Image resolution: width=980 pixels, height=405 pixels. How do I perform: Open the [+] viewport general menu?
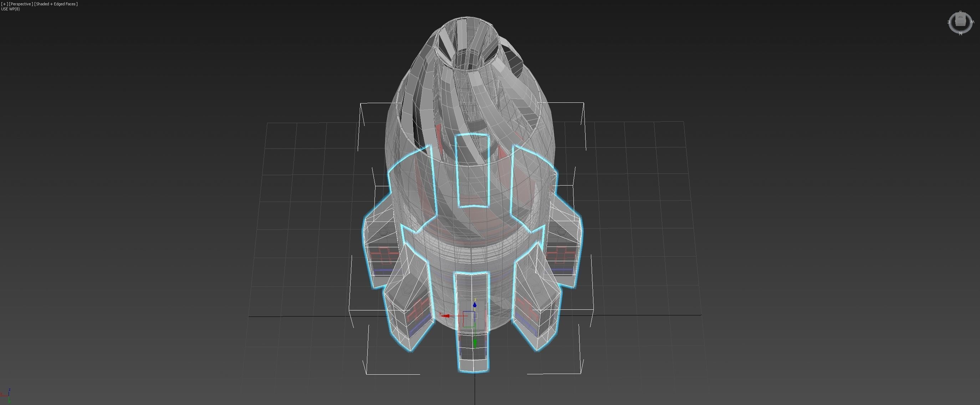(4, 4)
